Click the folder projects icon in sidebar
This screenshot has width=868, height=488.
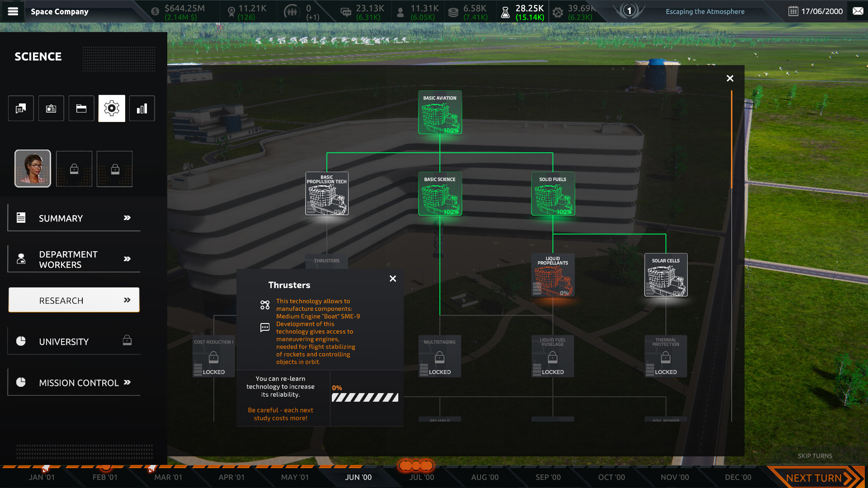[81, 108]
